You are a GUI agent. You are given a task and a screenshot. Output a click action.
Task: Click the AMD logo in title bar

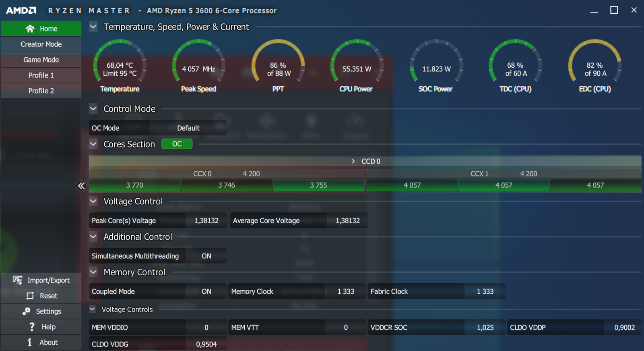[21, 10]
